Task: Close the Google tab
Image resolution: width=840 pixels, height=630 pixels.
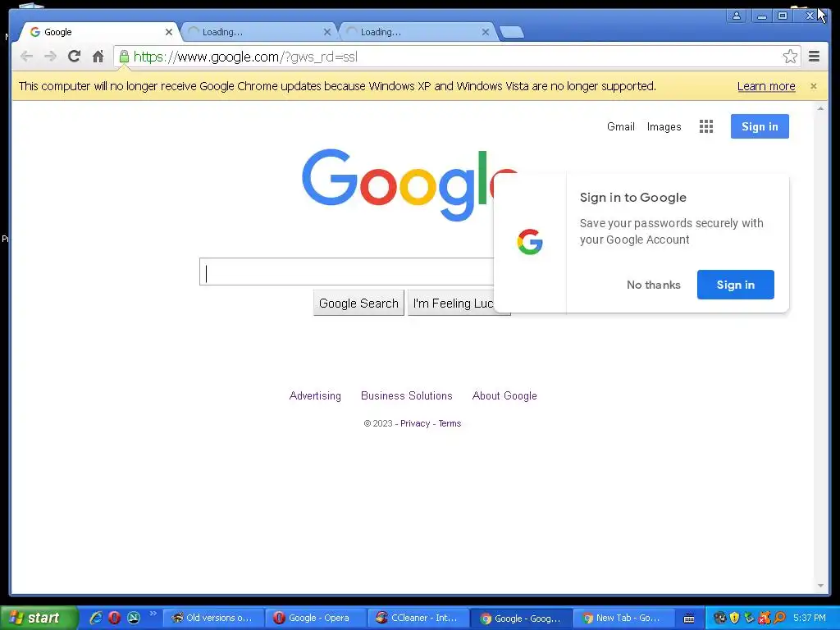Action: coord(169,32)
